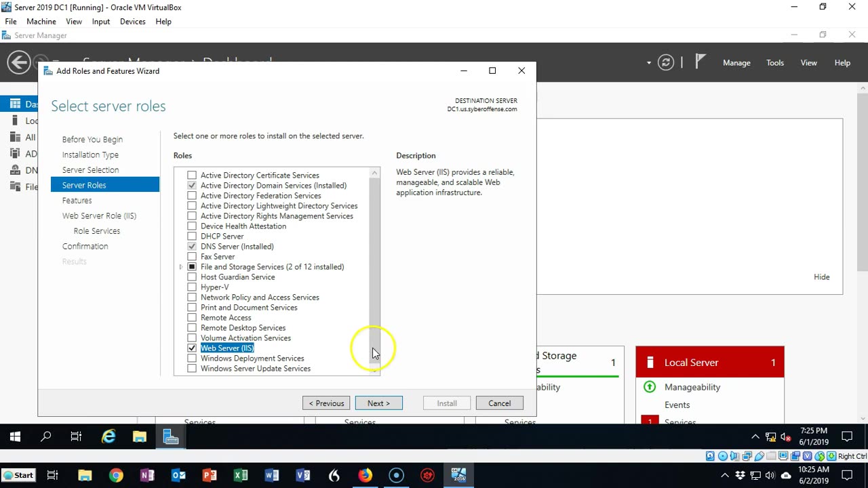
Task: Check Windows Server Update Services role
Action: coord(192,368)
